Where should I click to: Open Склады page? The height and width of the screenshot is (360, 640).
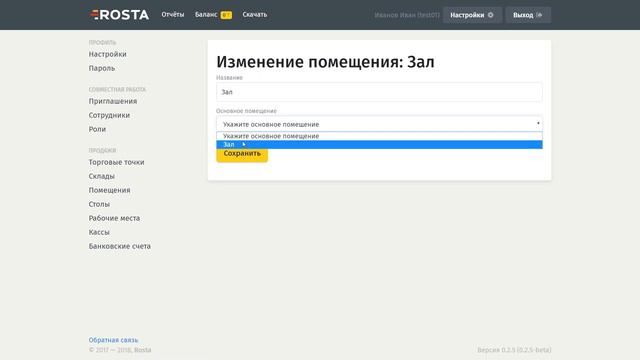[x=102, y=176]
